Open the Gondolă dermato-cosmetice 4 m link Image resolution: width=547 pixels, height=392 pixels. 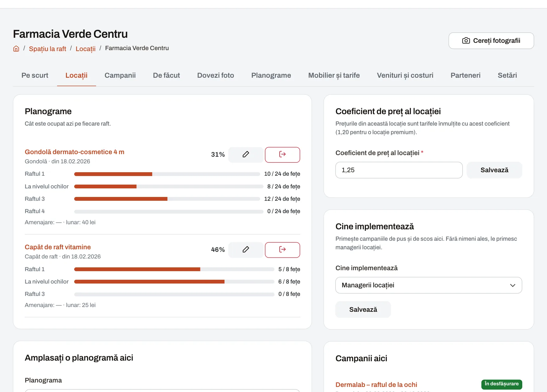(75, 152)
